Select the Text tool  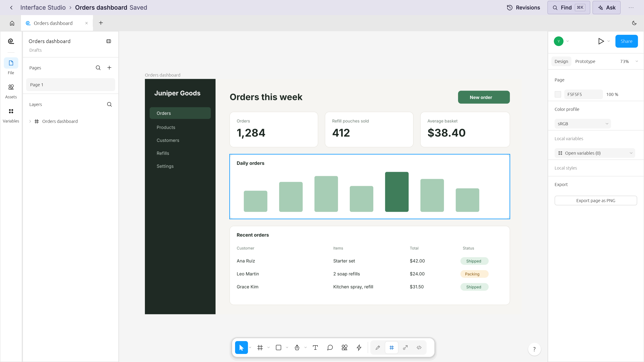(x=315, y=348)
